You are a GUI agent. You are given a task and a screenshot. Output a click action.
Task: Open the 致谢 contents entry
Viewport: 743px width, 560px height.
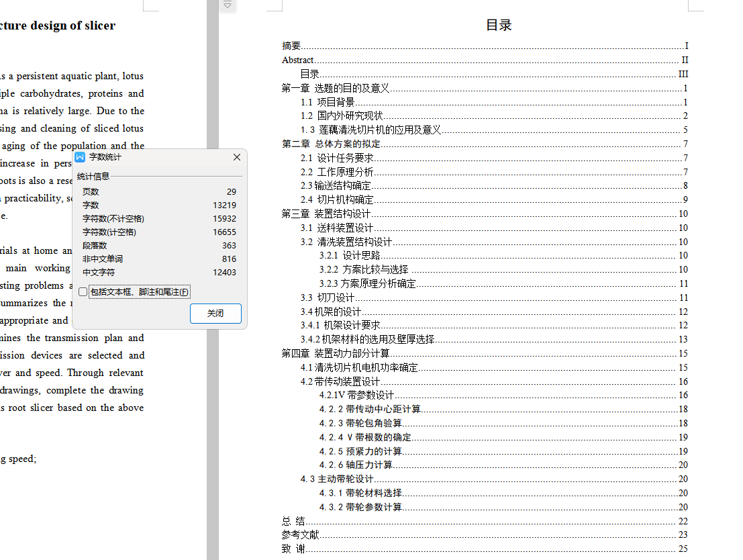pos(485,549)
